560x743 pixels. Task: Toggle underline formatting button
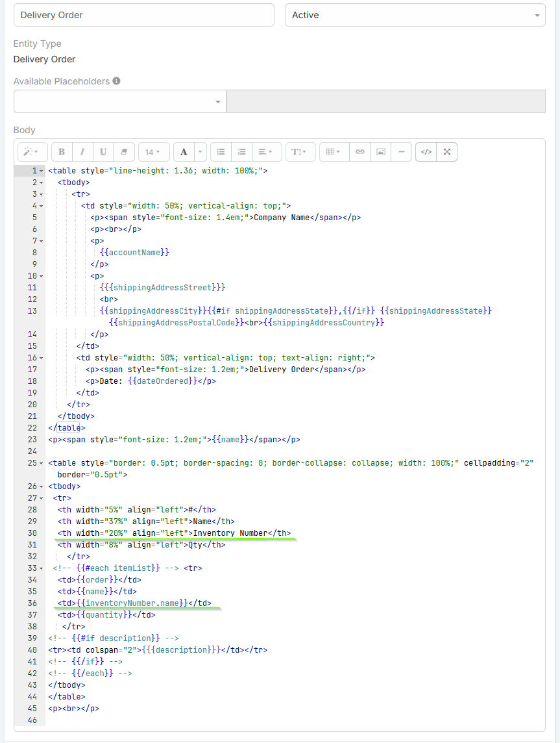[103, 152]
